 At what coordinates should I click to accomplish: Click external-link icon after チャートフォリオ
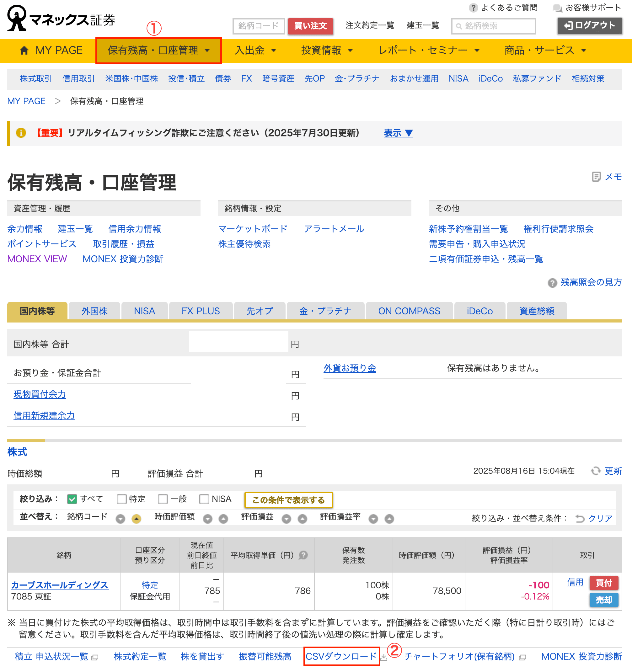coord(522,658)
